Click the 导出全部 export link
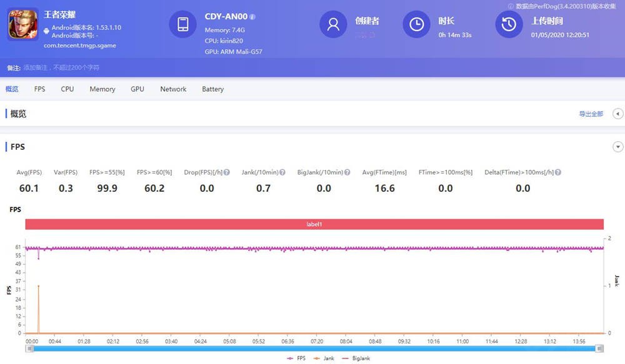Screen dimensions: 625x364 [591, 114]
